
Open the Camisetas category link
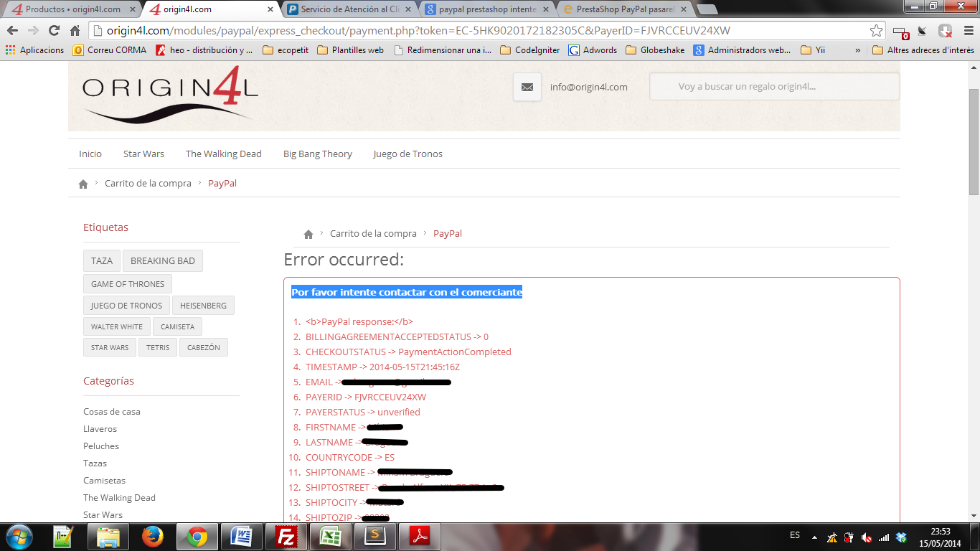104,481
